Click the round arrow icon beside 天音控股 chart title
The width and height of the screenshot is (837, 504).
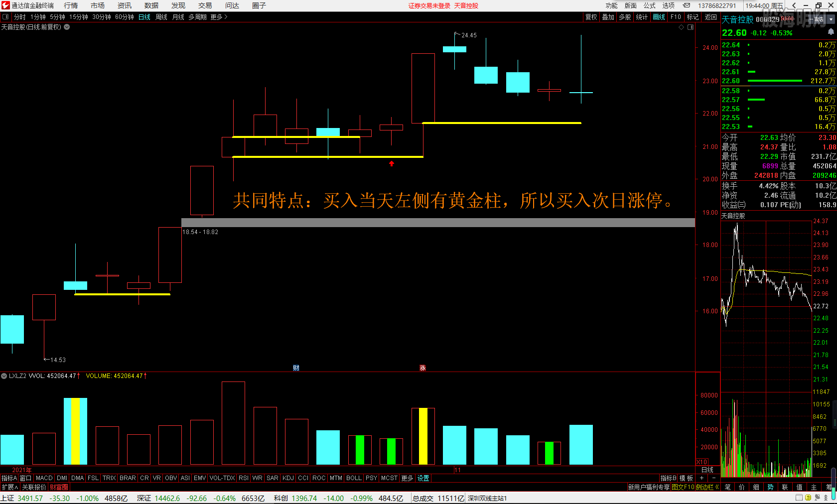[67, 27]
